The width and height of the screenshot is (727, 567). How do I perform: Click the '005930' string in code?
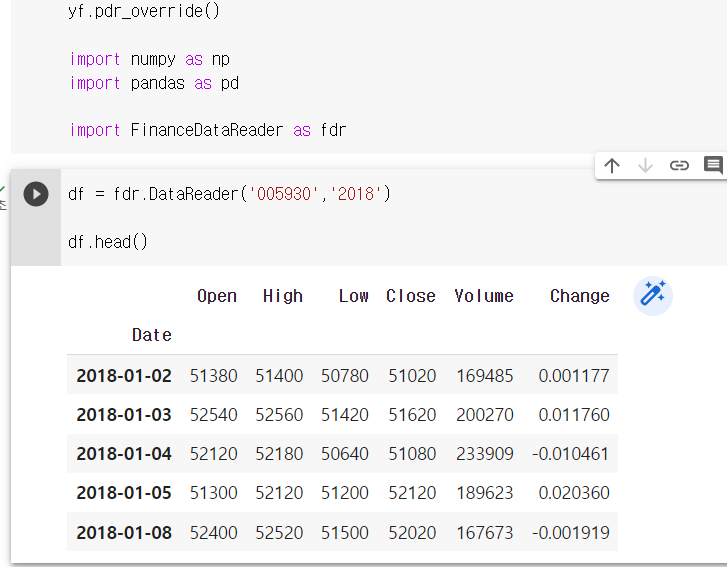(x=283, y=194)
